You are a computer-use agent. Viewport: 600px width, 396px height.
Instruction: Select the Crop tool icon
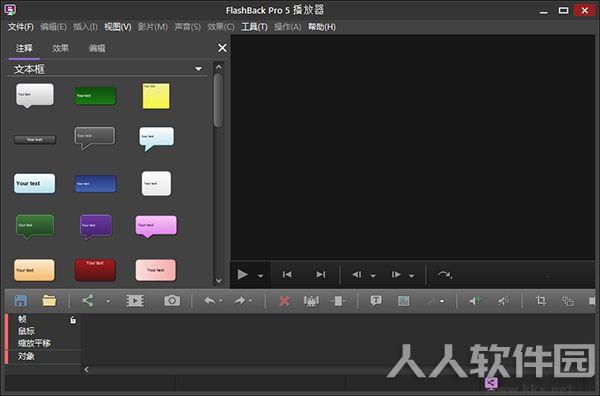[541, 301]
